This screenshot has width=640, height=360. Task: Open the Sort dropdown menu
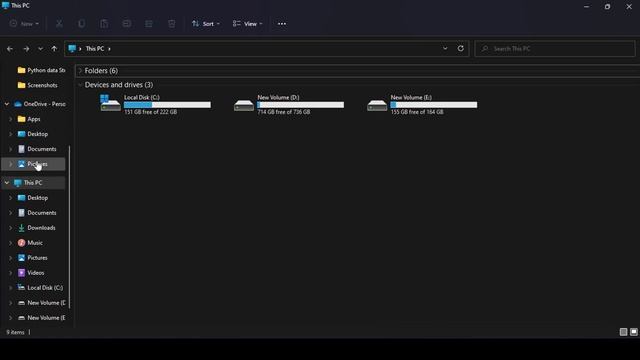point(206,24)
